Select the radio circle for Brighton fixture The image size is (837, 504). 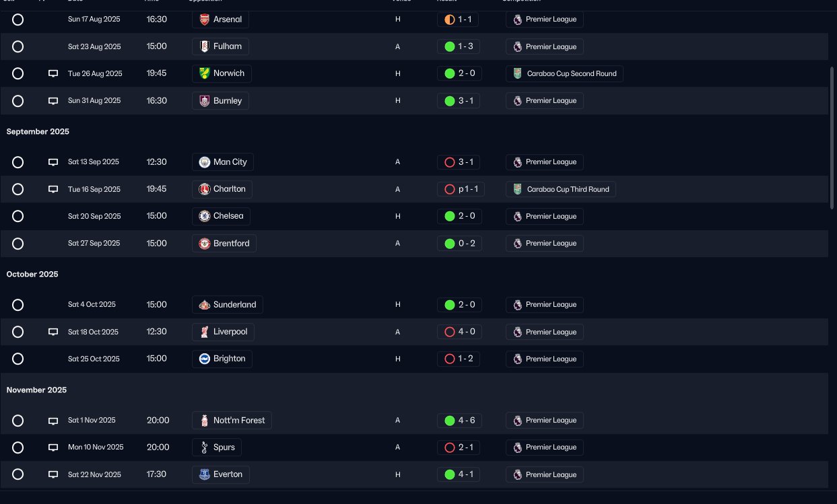click(18, 359)
